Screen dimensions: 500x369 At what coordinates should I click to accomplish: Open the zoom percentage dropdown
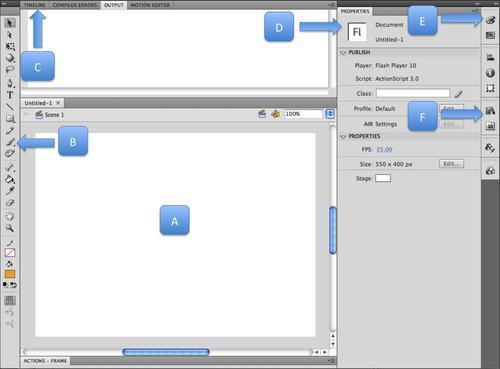pos(330,114)
